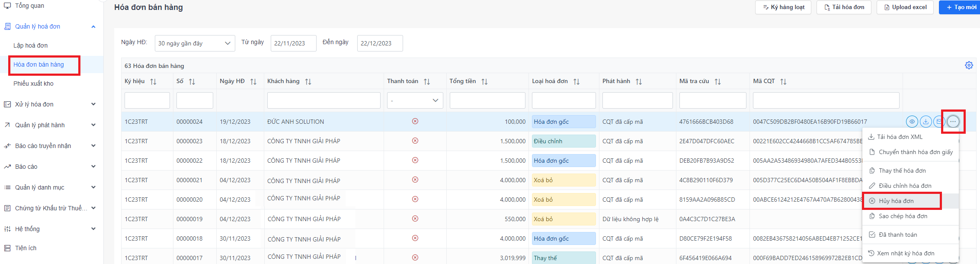Focus the Tổng tiền filter input
This screenshot has width=980, height=264.
coord(487,100)
